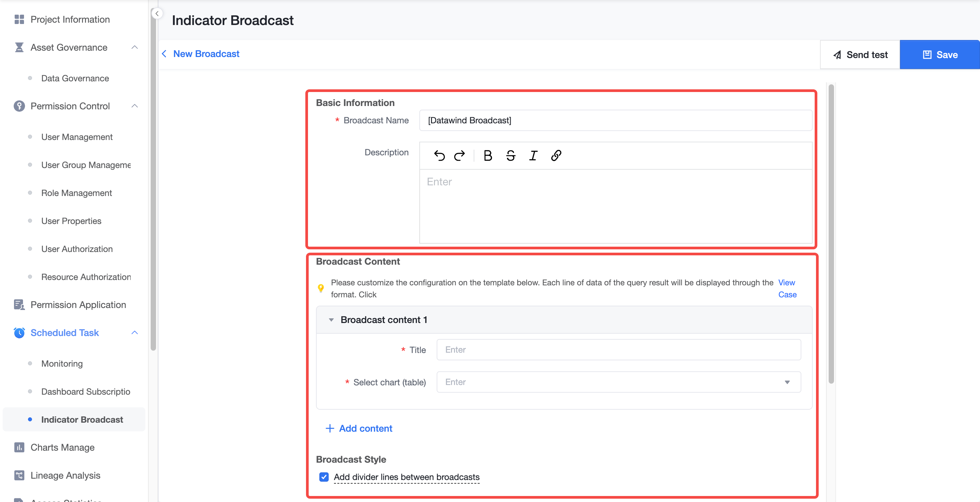Image resolution: width=980 pixels, height=502 pixels.
Task: Click the Send test button
Action: [x=860, y=55]
